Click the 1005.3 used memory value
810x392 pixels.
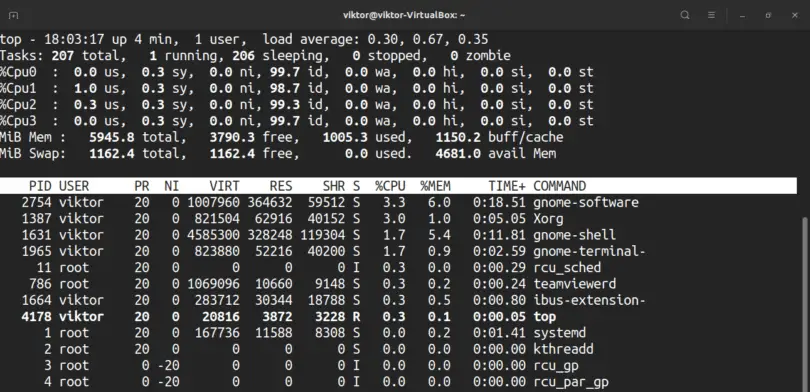click(345, 137)
